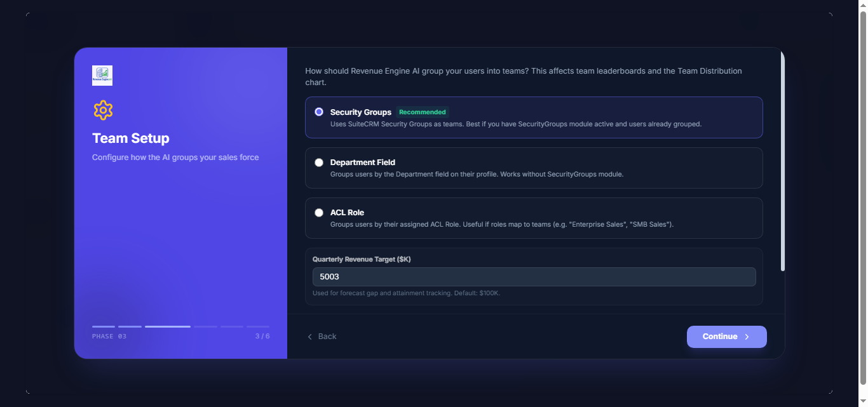Open the Security Groups option card
The width and height of the screenshot is (868, 407).
(534, 117)
